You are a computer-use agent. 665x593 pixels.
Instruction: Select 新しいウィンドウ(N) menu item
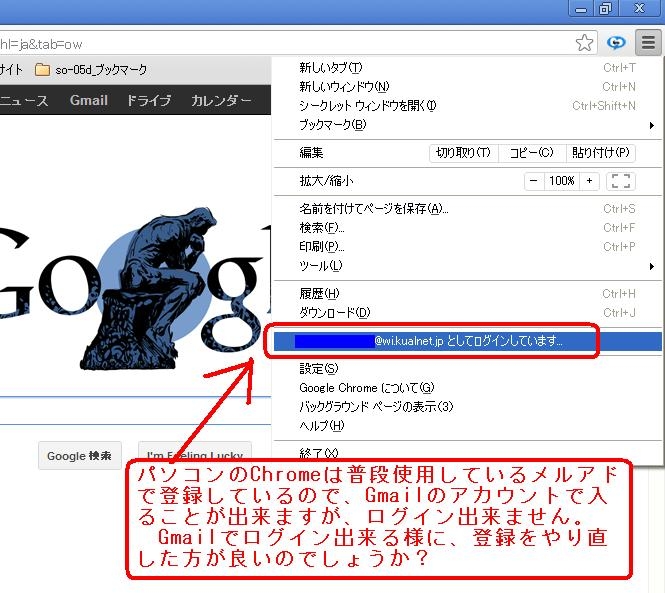pyautogui.click(x=467, y=87)
